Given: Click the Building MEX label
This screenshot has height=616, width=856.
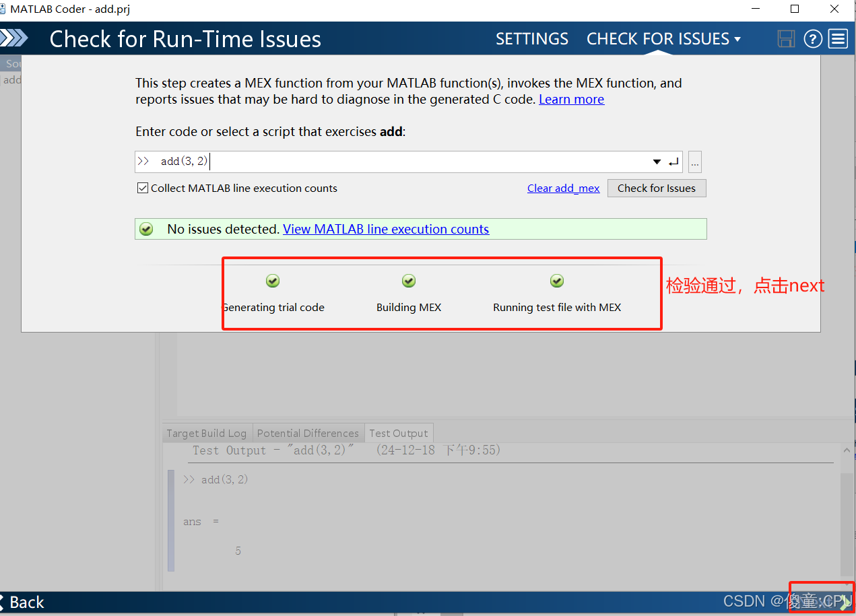Looking at the screenshot, I should click(x=409, y=308).
